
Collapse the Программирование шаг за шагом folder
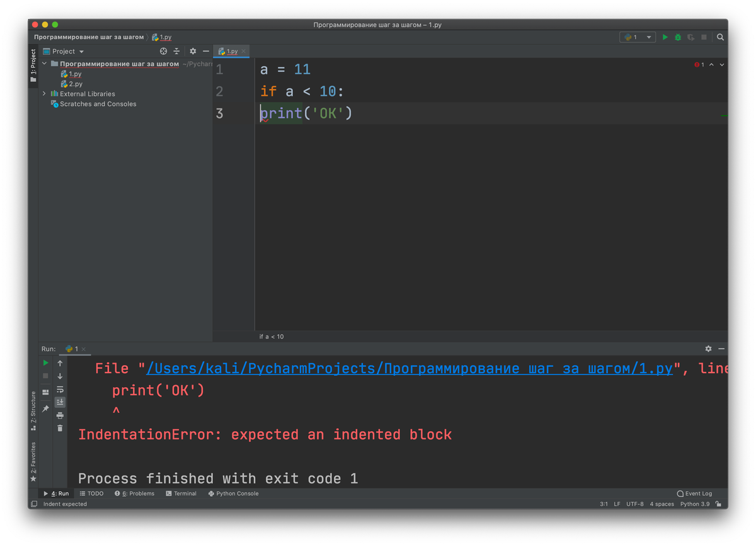point(44,64)
